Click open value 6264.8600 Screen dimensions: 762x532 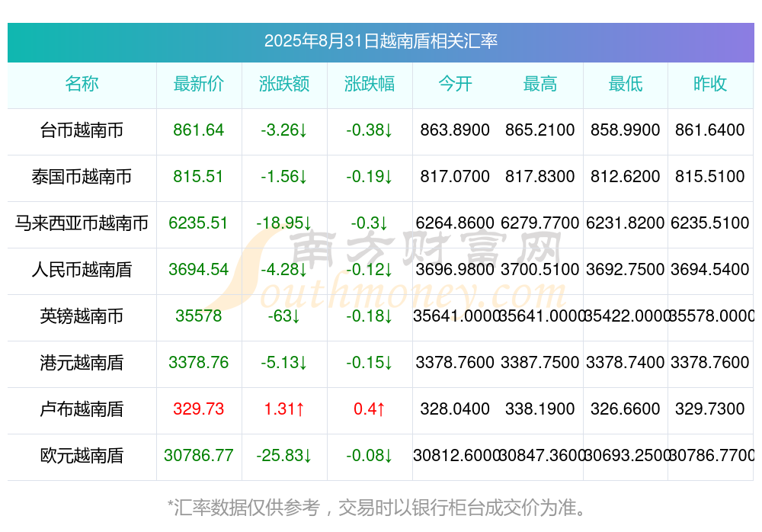click(x=455, y=223)
